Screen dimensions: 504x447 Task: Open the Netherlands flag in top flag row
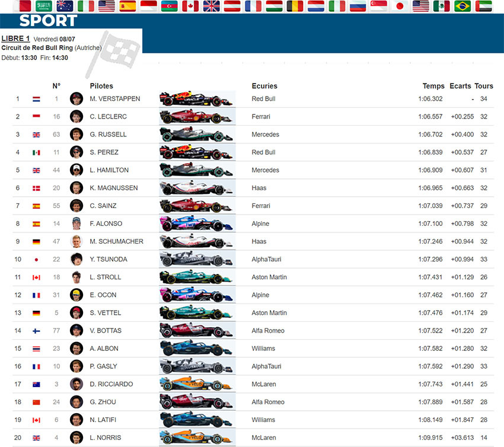[x=316, y=6]
